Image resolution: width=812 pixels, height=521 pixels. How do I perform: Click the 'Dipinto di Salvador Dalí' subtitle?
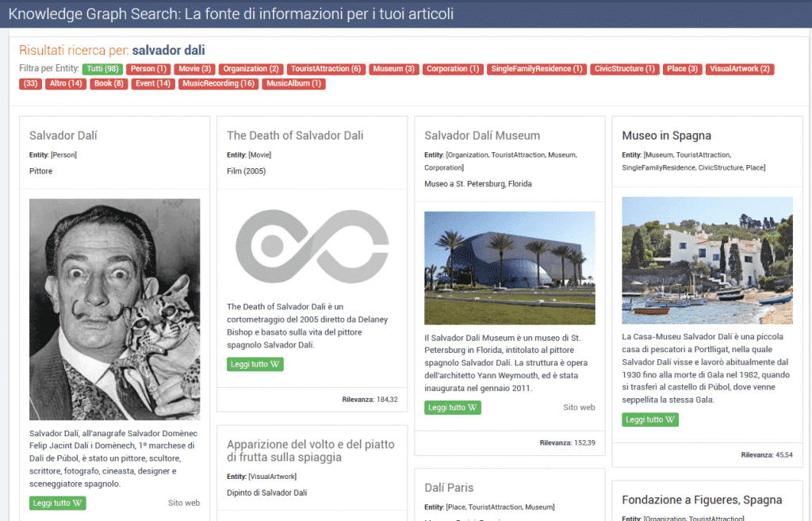pyautogui.click(x=266, y=492)
